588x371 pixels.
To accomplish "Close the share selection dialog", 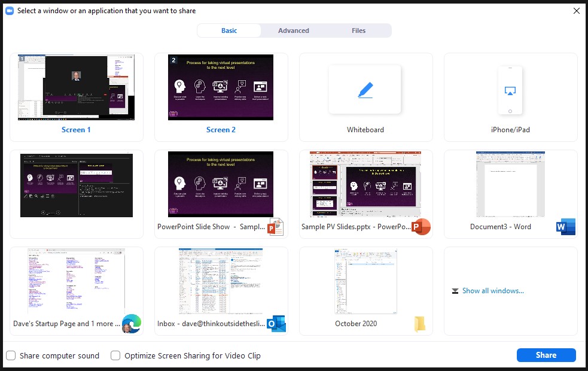I will (576, 11).
